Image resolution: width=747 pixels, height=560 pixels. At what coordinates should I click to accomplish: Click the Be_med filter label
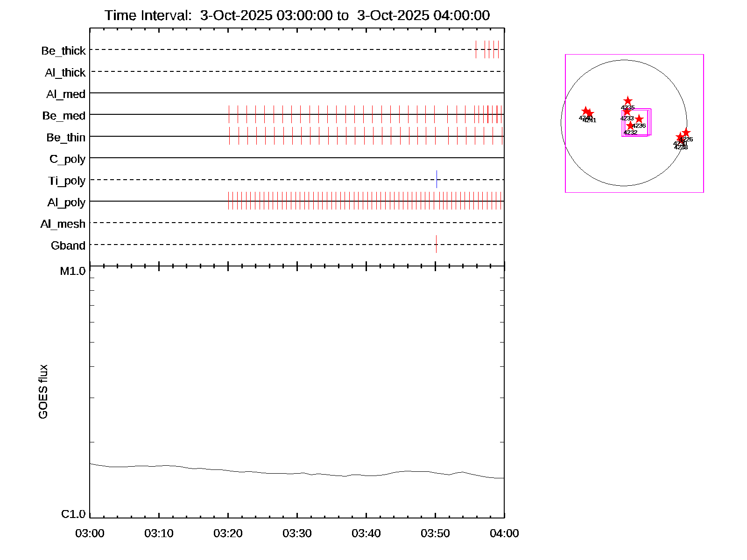click(x=64, y=116)
